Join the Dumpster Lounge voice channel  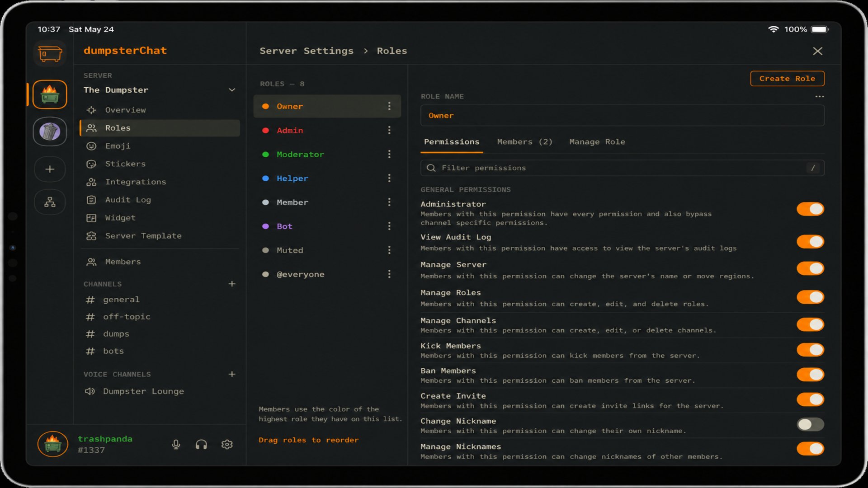pos(160,391)
